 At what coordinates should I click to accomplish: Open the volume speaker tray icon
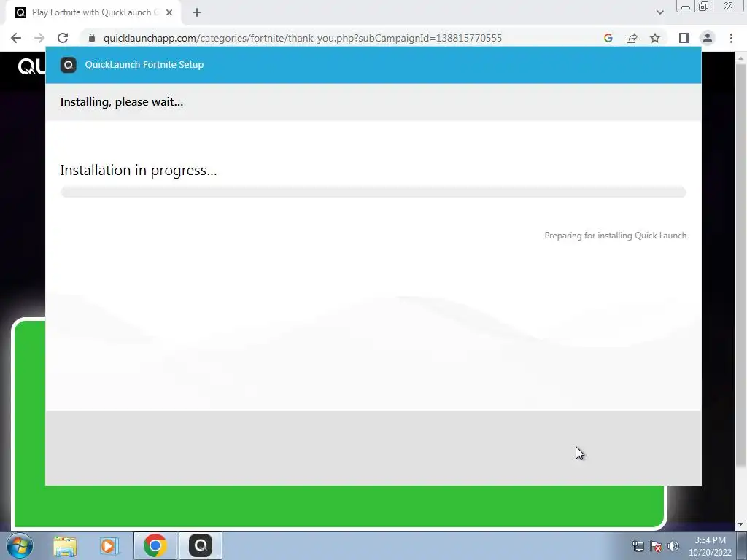click(x=673, y=546)
